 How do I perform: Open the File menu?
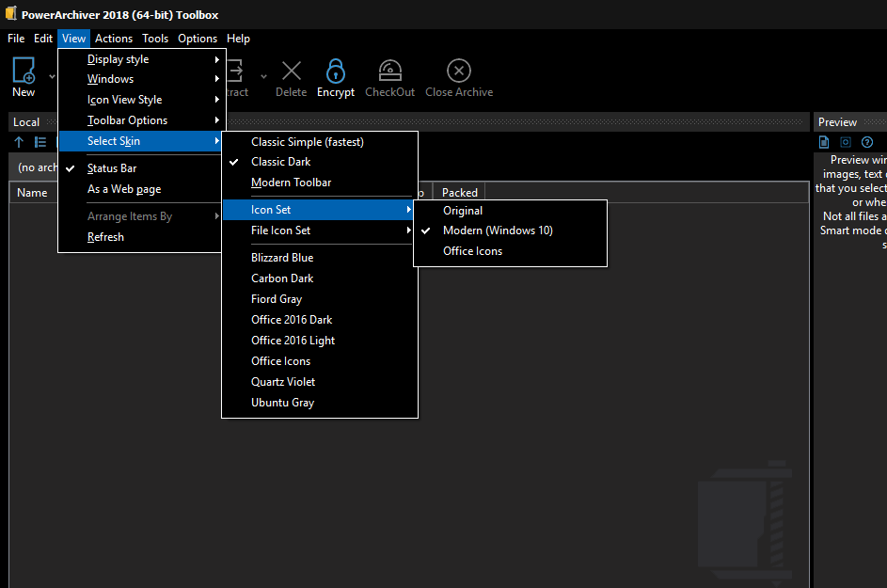pyautogui.click(x=16, y=39)
